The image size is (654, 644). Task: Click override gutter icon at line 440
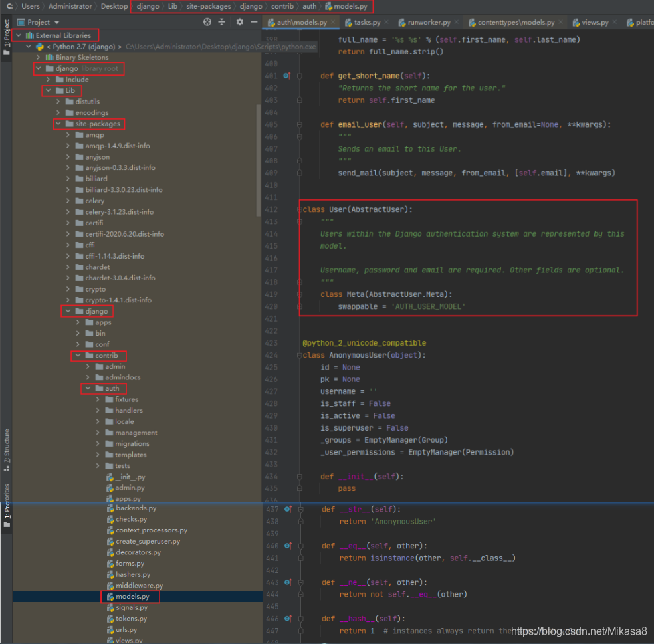288,546
